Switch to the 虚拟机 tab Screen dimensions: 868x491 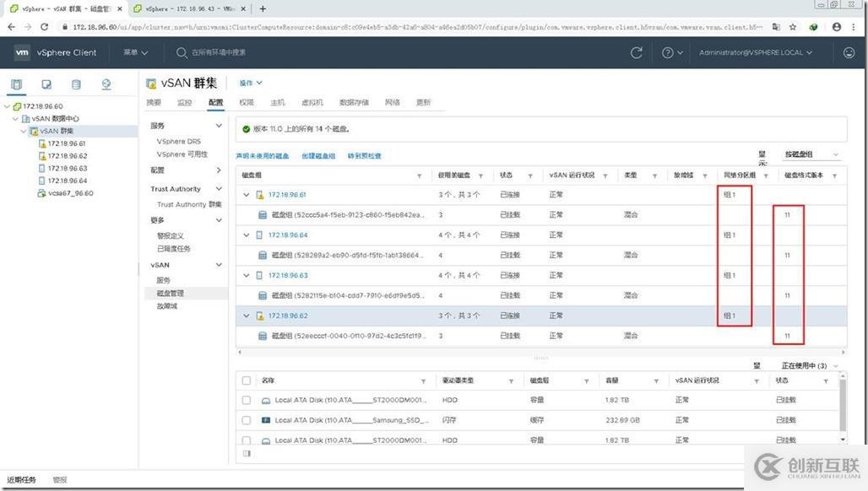coord(312,102)
